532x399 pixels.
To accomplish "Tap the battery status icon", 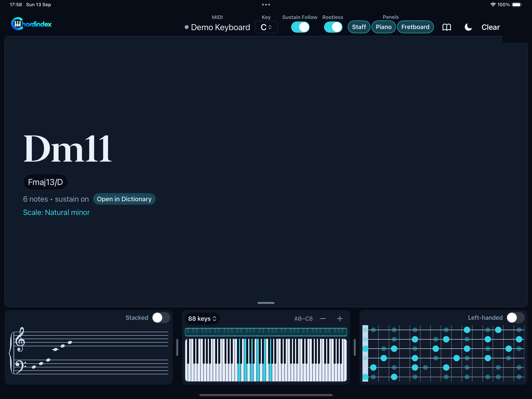I will (517, 5).
